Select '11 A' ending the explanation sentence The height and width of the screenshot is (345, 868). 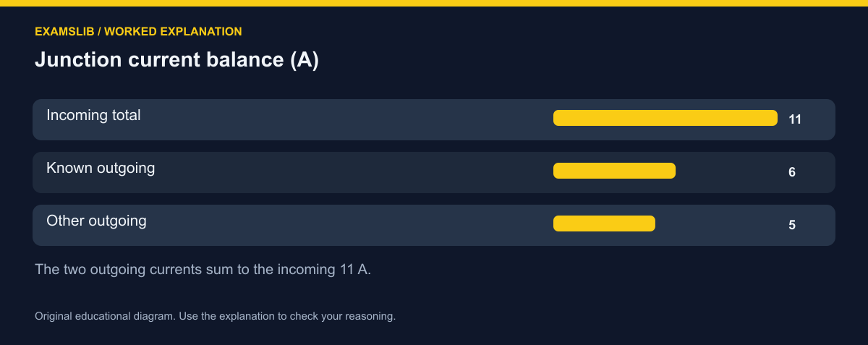(354, 270)
